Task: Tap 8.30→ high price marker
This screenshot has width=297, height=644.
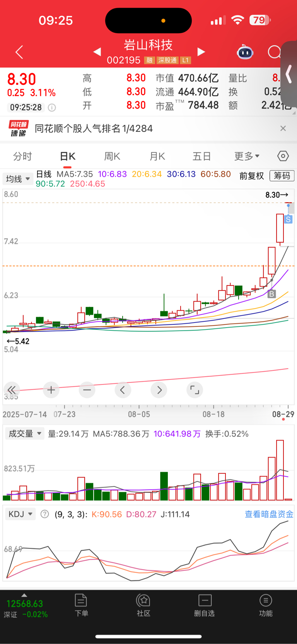Action: point(277,195)
